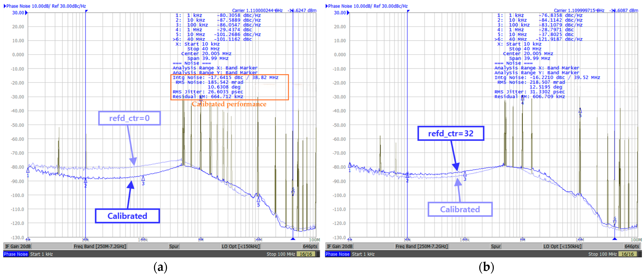The width and height of the screenshot is (644, 276).
Task: Open Freq Band [250M-7.2GHz] selector in left panel
Action: pos(100,246)
